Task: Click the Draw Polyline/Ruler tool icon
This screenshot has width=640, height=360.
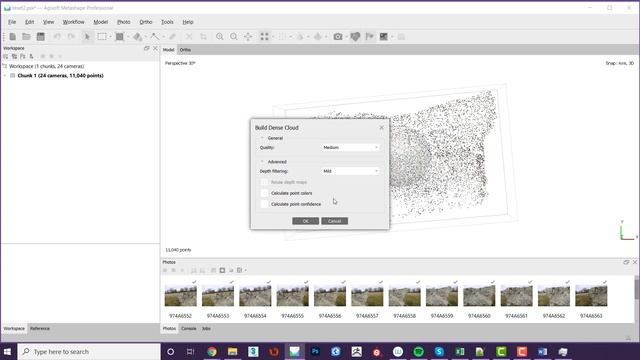Action: (x=155, y=37)
